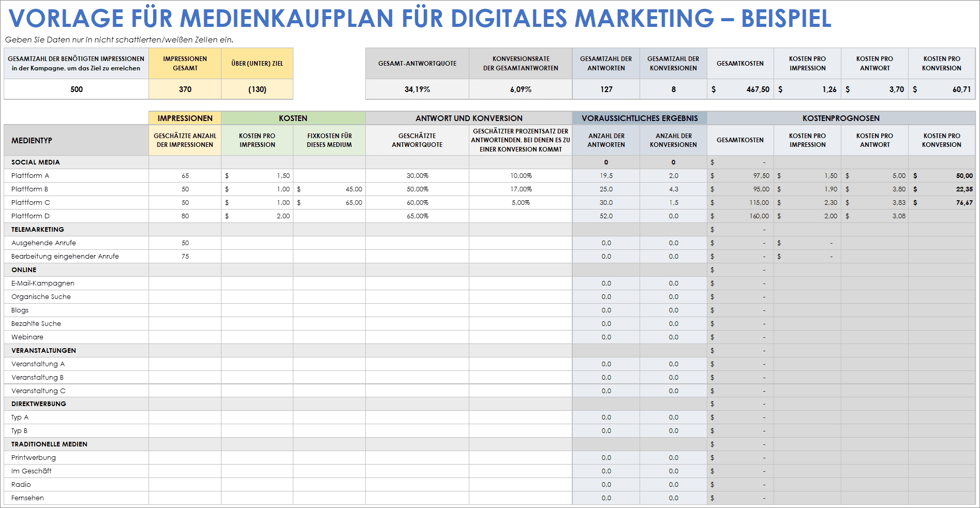The width and height of the screenshot is (980, 508).
Task: Click Plattform C total cost 115,00
Action: point(740,202)
